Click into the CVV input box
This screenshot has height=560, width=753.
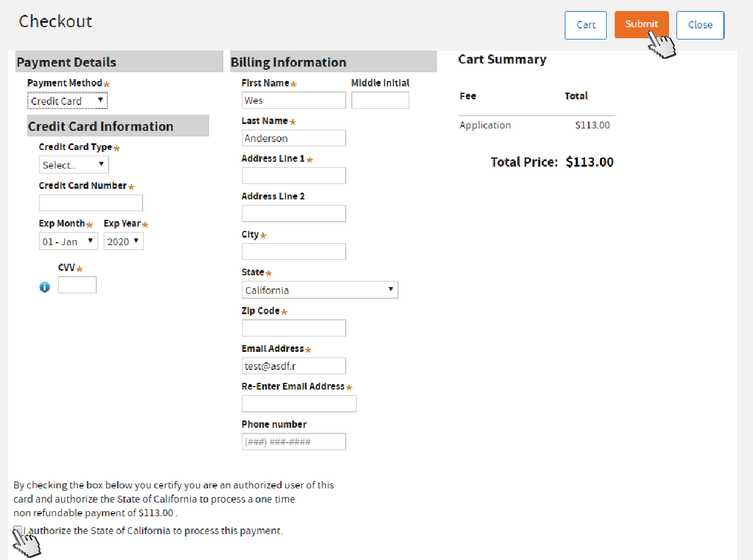(77, 285)
